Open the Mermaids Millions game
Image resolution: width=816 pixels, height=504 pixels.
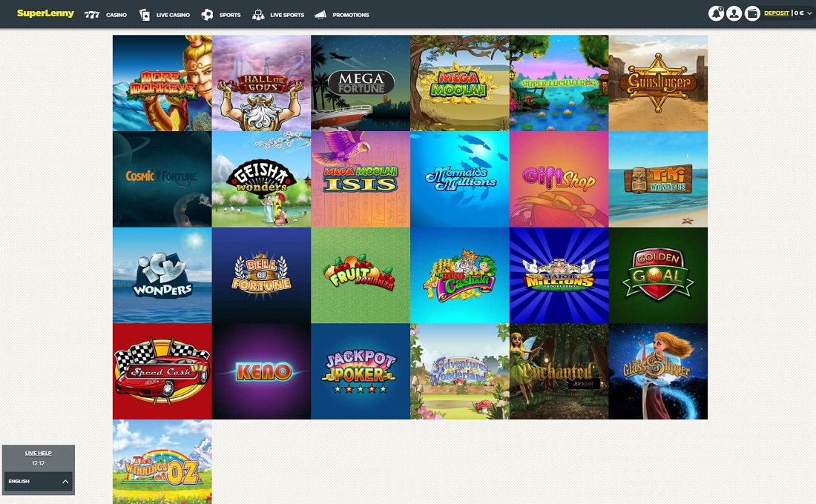[460, 179]
